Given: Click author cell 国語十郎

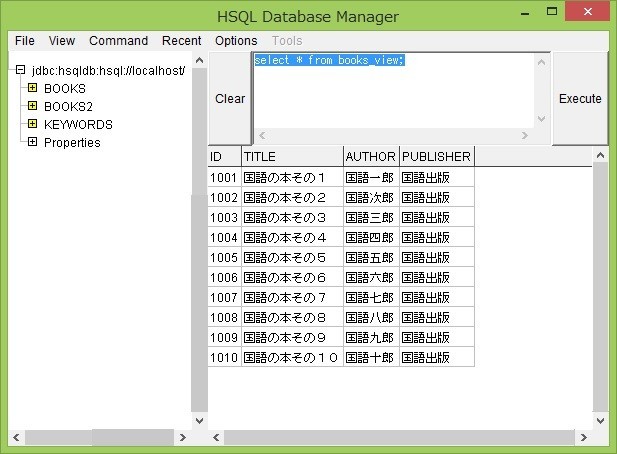Looking at the screenshot, I should click(371, 358).
